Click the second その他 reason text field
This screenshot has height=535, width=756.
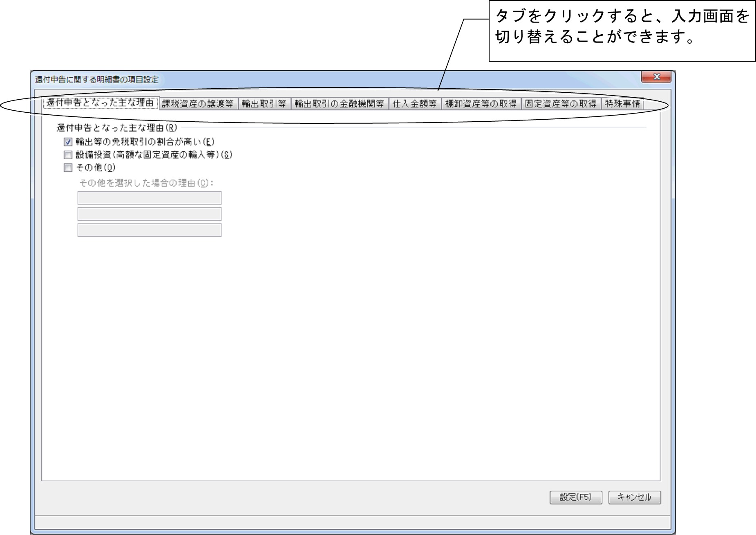coord(150,214)
